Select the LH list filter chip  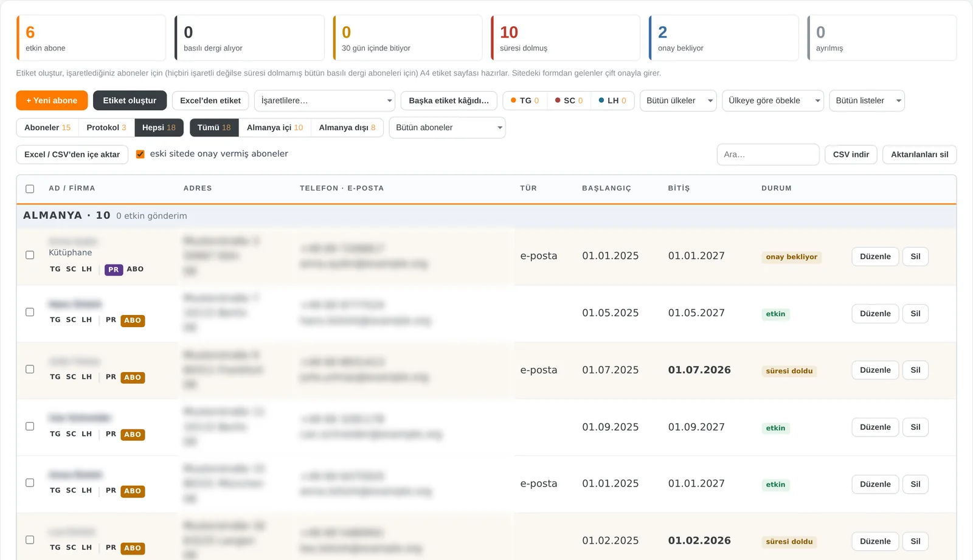coord(612,101)
